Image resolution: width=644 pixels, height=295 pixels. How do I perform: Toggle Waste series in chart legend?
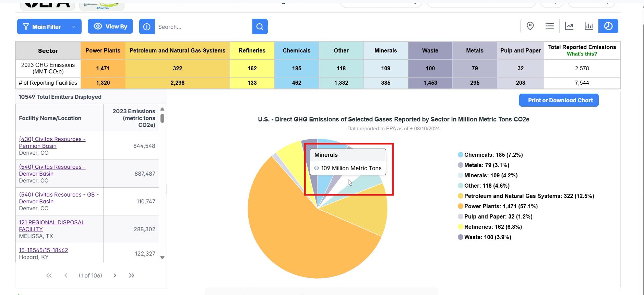tap(485, 237)
